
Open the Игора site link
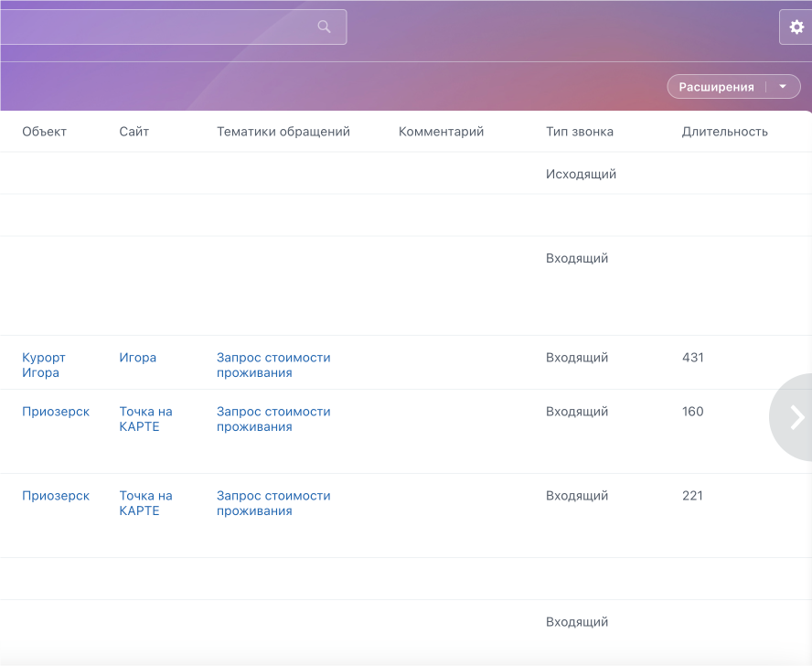tap(137, 358)
